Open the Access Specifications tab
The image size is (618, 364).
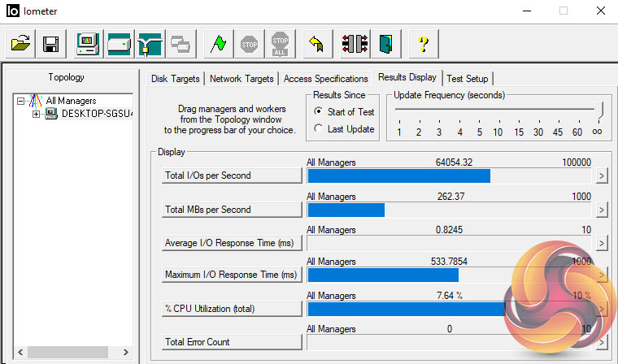click(325, 79)
